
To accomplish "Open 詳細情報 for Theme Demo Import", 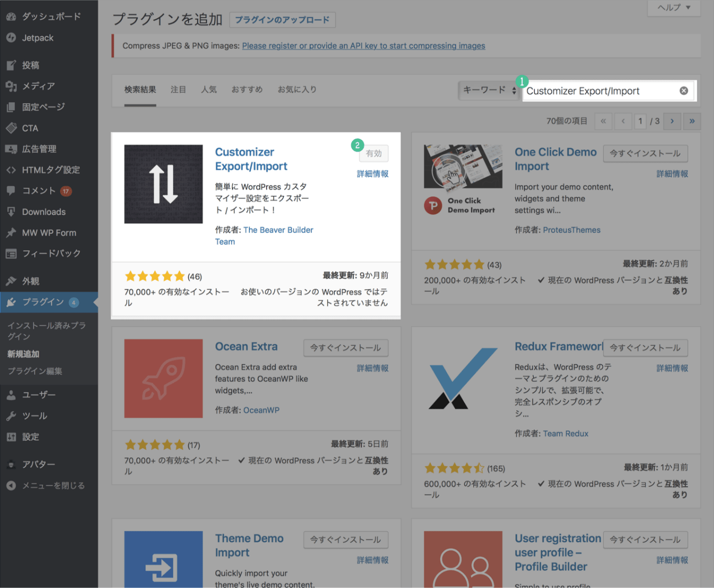I will (x=372, y=560).
